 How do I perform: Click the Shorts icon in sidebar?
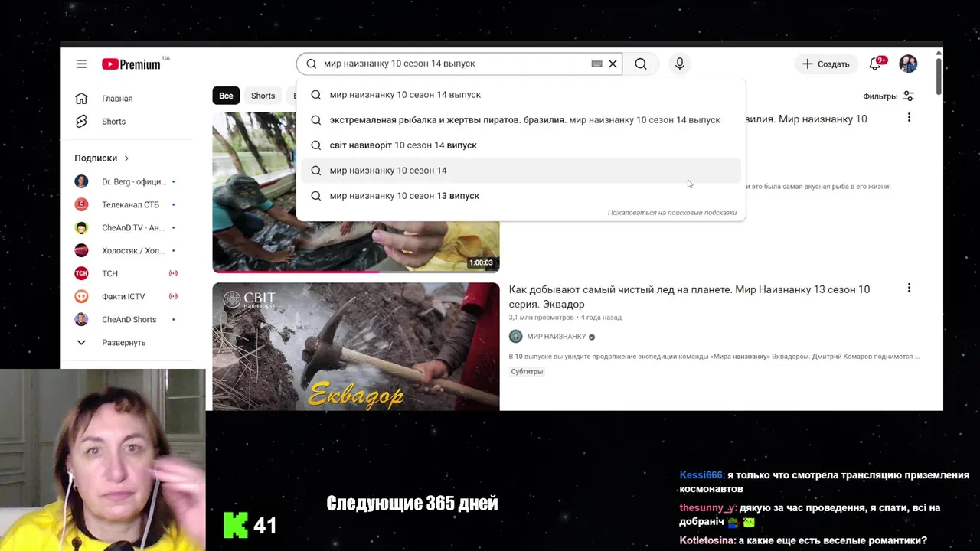(81, 122)
